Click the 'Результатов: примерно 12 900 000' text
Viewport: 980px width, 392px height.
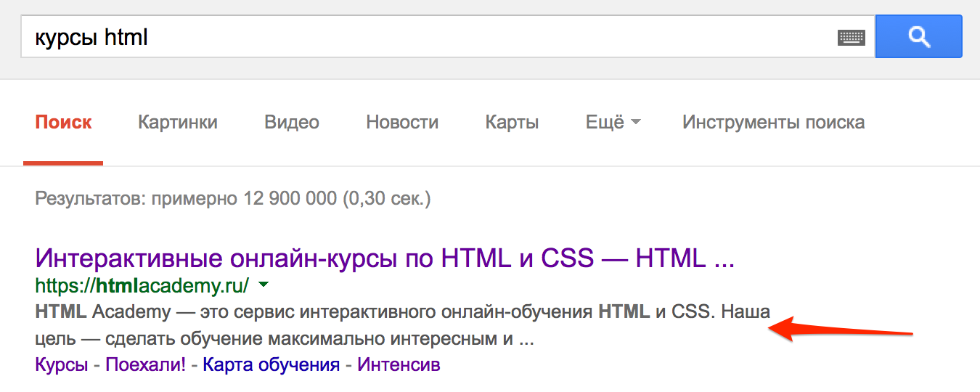(233, 198)
